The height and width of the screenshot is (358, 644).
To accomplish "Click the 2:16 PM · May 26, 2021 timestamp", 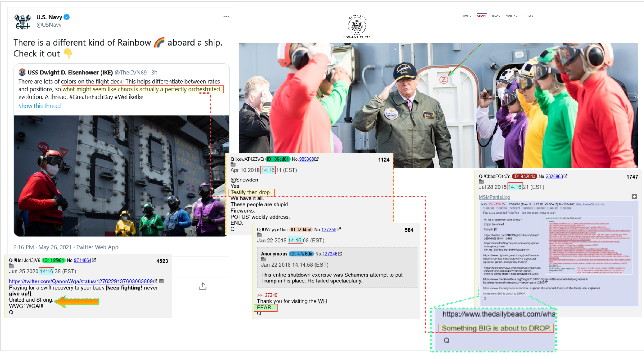I will pyautogui.click(x=43, y=247).
